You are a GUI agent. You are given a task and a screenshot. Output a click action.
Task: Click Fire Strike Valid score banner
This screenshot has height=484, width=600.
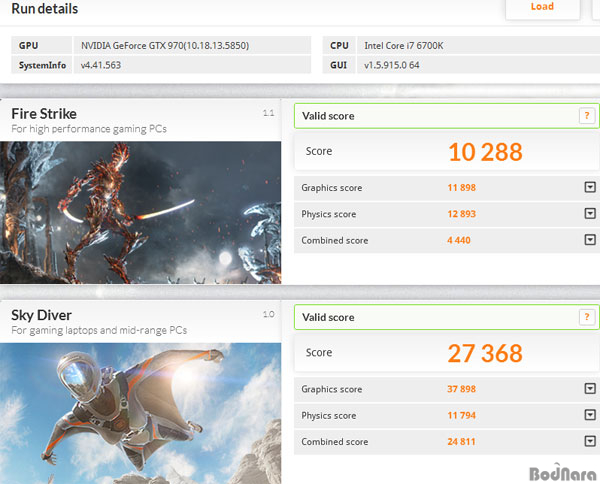pyautogui.click(x=447, y=116)
